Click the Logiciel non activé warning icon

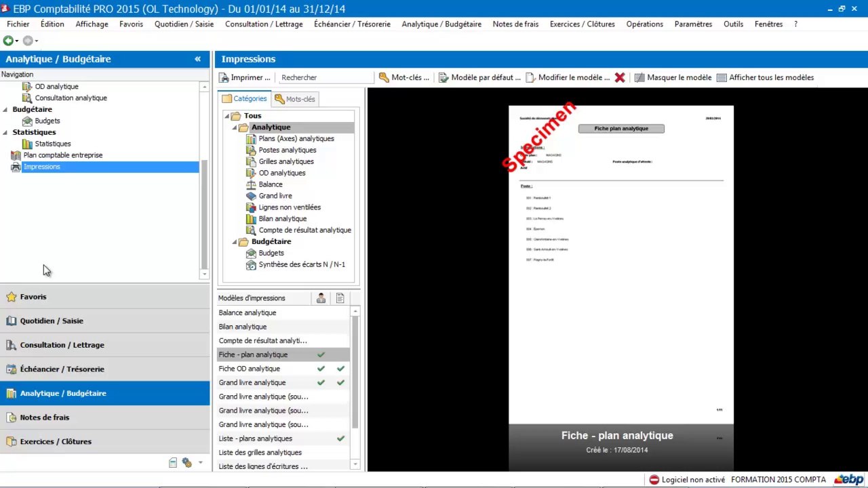tap(654, 480)
